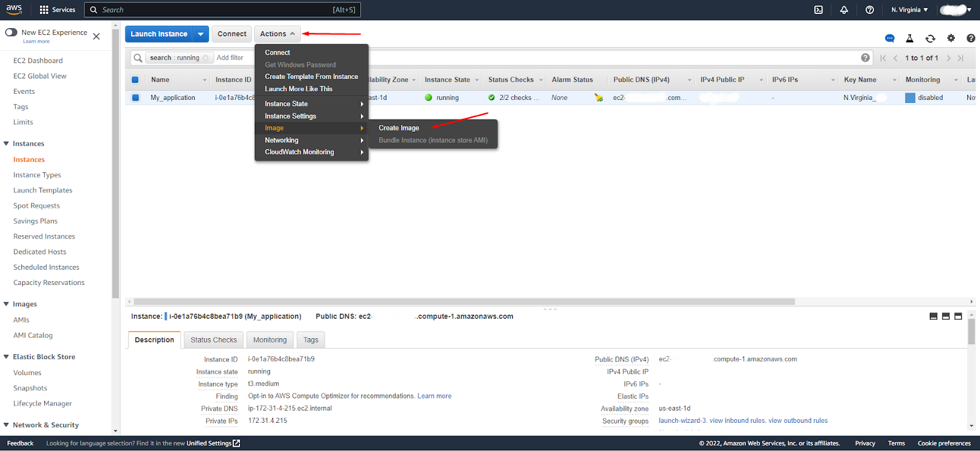980x451 pixels.
Task: Go to the first page of results
Action: tap(883, 58)
